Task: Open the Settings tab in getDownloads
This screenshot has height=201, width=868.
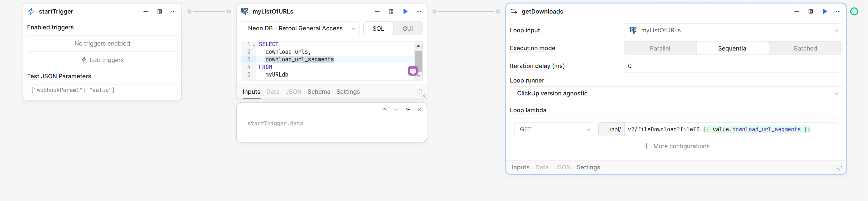Action: 588,167
